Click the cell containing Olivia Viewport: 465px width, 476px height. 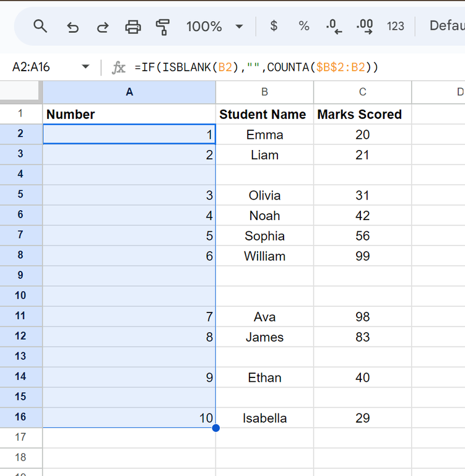point(264,195)
